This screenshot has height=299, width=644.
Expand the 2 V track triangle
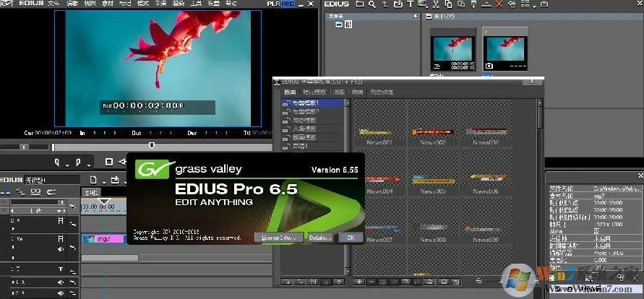[14, 228]
